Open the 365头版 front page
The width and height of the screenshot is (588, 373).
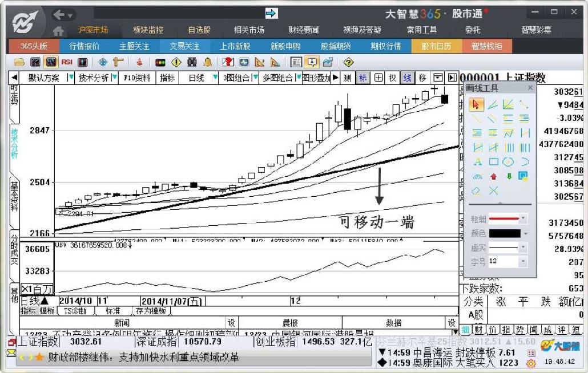(x=34, y=46)
